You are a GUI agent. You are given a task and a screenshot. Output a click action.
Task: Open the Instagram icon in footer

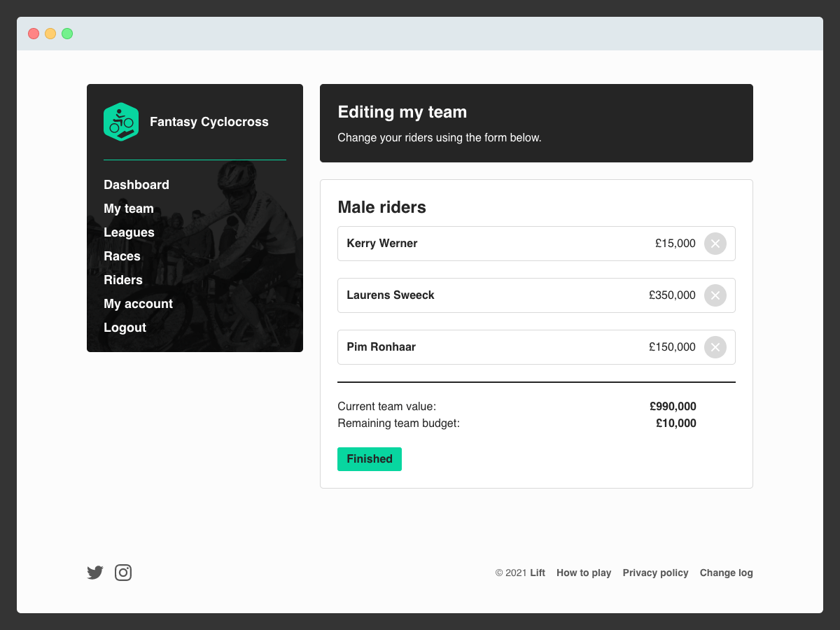pyautogui.click(x=123, y=573)
